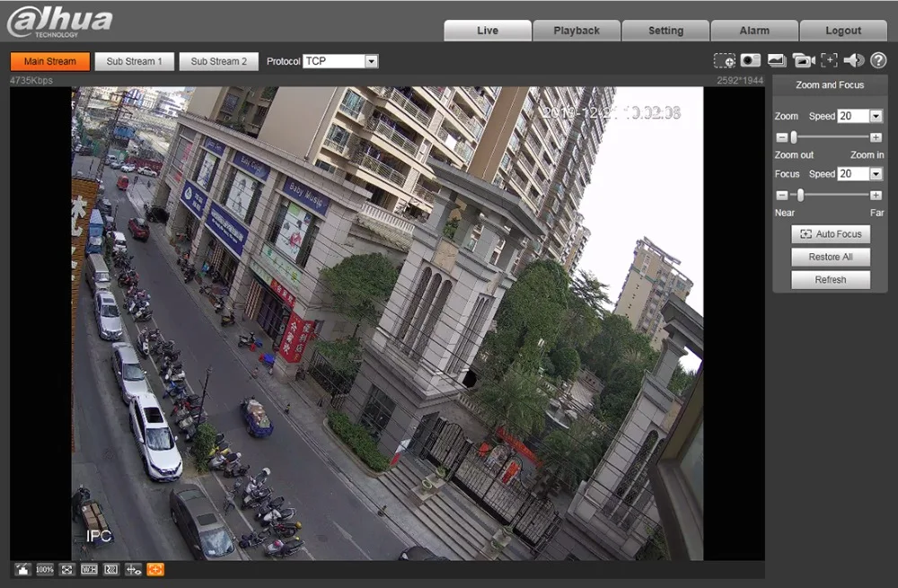Click the Focus minus (near) icon

[x=782, y=195]
